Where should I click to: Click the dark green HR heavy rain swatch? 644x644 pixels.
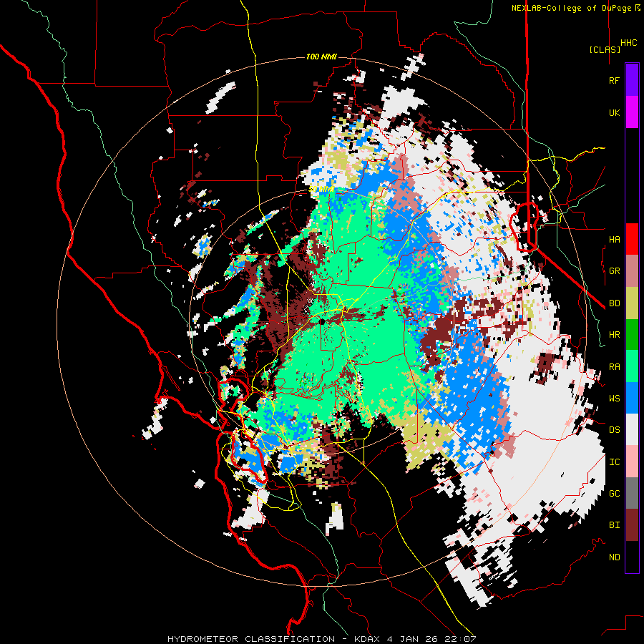(632, 335)
